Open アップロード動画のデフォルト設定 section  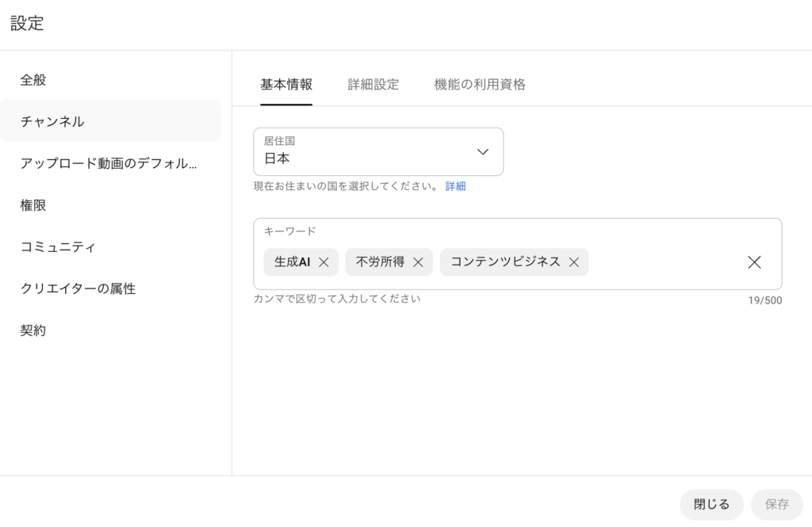point(109,163)
